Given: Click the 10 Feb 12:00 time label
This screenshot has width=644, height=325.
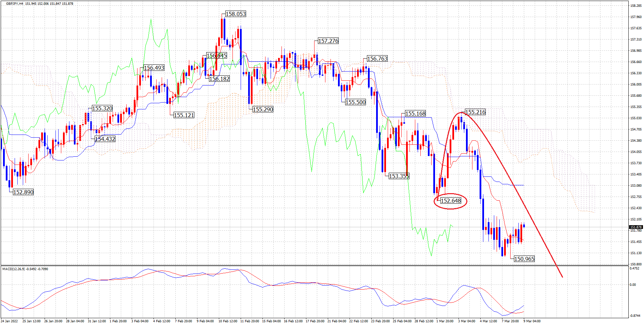Looking at the screenshot, I should pyautogui.click(x=228, y=321).
